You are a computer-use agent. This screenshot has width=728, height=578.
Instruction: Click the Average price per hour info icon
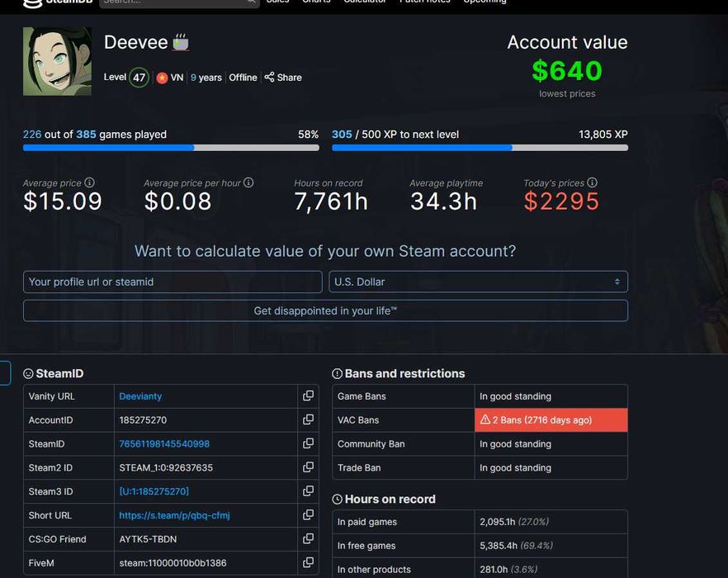click(x=248, y=182)
